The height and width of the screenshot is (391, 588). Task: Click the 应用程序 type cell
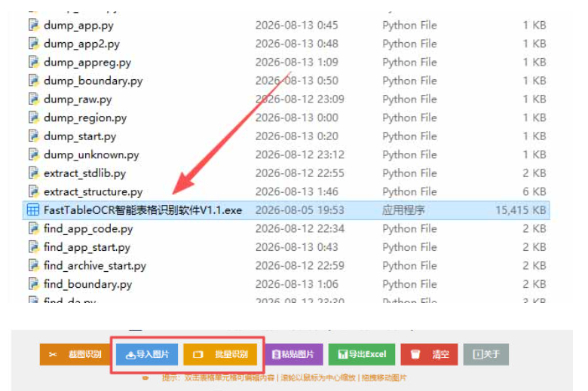point(403,210)
